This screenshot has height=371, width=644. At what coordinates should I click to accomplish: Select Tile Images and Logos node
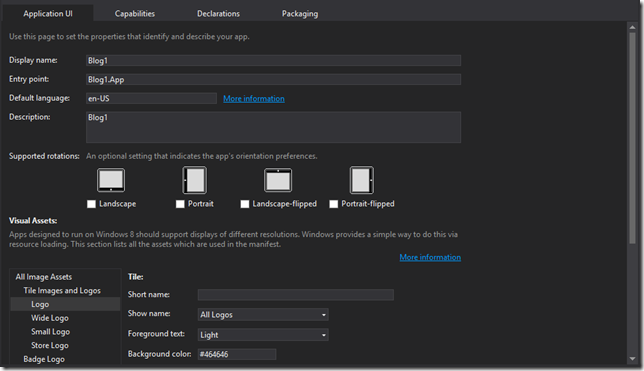coord(62,290)
